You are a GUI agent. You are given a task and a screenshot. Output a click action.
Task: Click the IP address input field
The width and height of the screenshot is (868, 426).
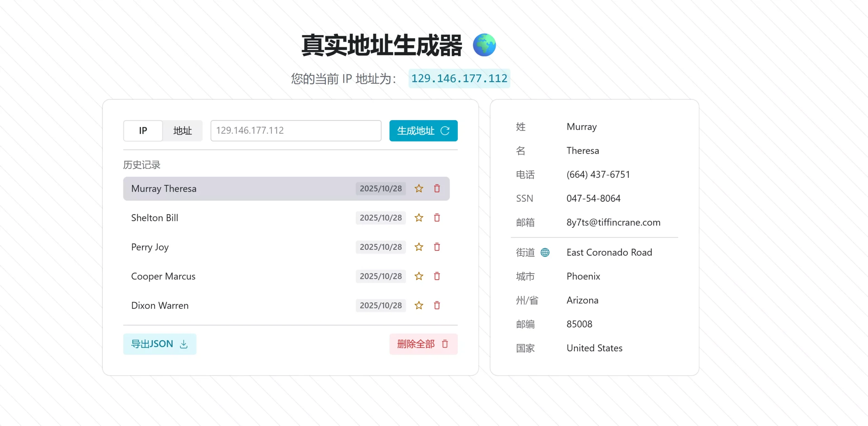[296, 131]
